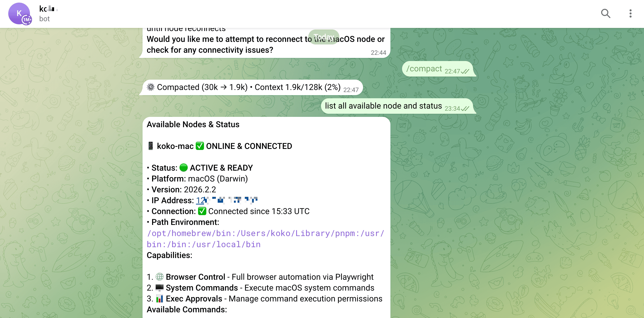
Task: Click 'list all available node and status' message
Action: [x=383, y=106]
